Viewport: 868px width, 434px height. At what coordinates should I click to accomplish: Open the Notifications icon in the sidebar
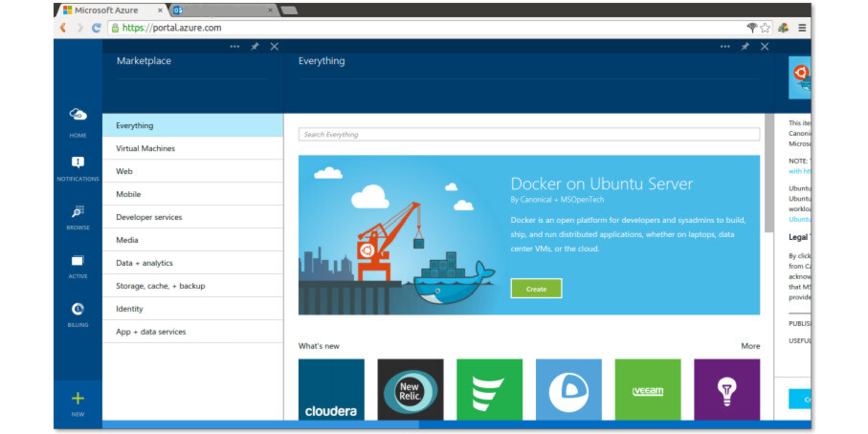click(x=78, y=162)
